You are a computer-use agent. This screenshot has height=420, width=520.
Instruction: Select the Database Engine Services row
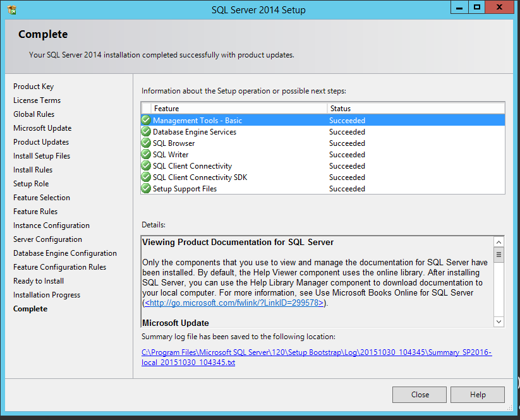(x=323, y=131)
